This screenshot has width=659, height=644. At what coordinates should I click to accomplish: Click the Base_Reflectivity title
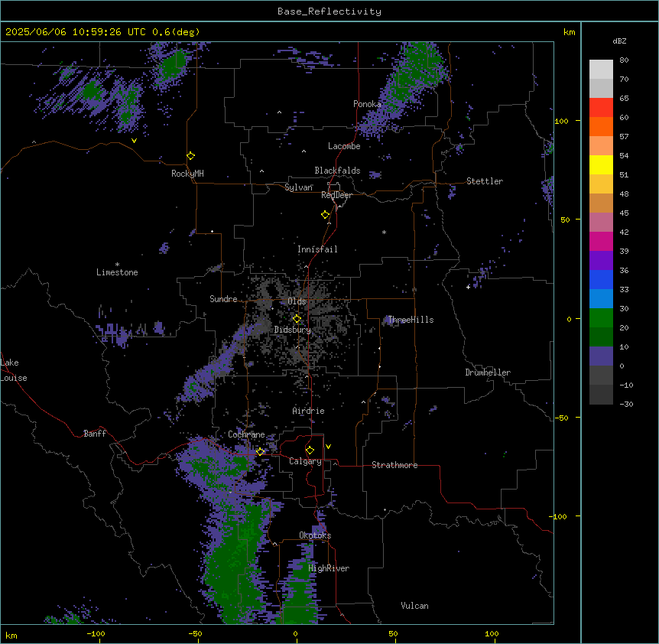329,11
